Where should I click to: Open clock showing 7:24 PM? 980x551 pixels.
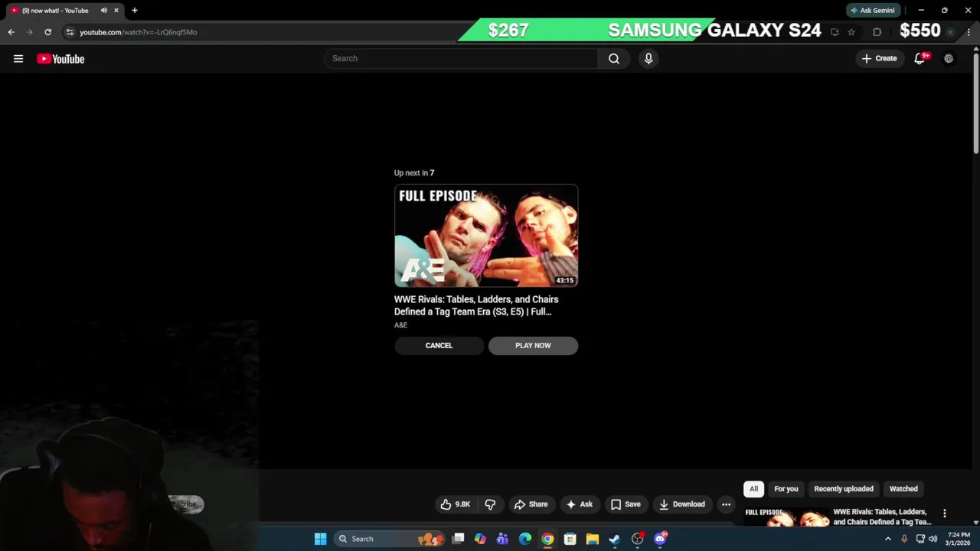(x=959, y=539)
